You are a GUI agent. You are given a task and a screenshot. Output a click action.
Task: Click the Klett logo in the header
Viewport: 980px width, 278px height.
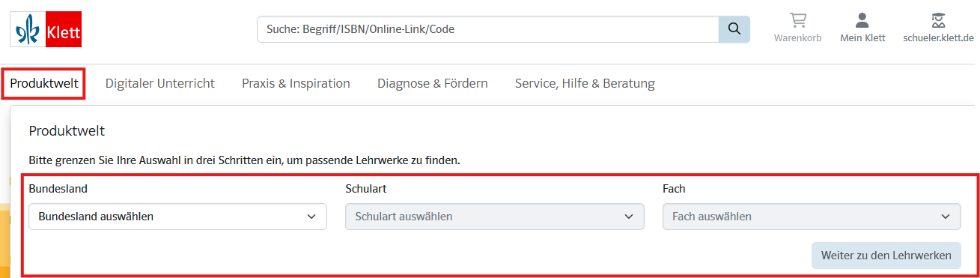46,30
